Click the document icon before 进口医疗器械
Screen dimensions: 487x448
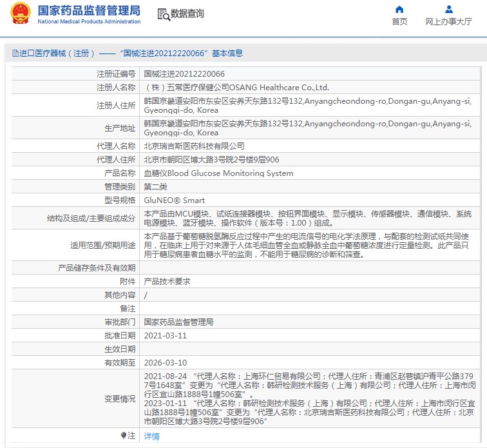click(x=15, y=54)
